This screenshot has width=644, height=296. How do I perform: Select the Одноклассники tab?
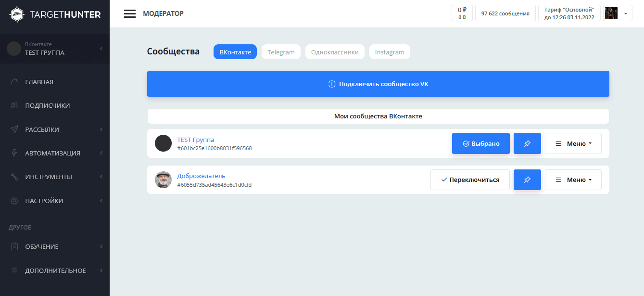335,52
